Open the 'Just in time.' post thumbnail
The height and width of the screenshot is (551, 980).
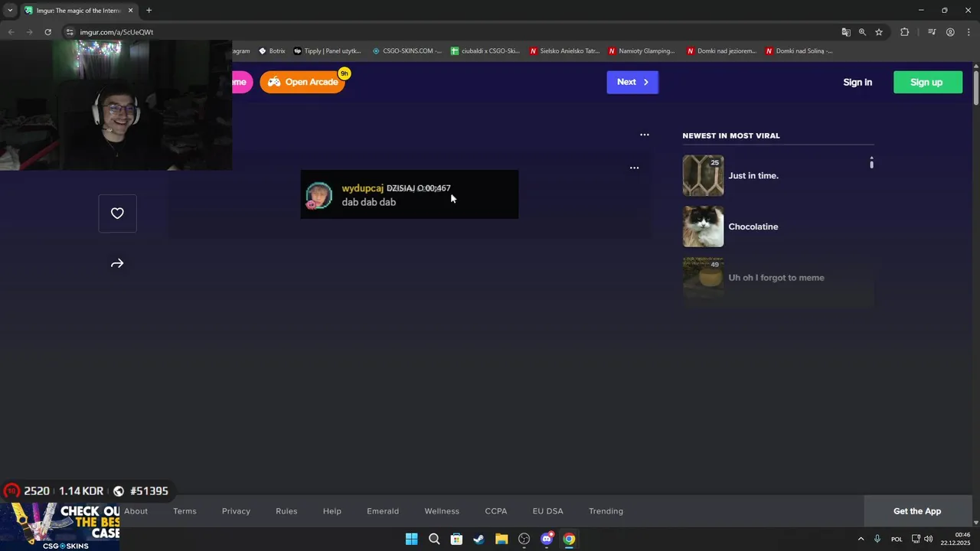[703, 175]
